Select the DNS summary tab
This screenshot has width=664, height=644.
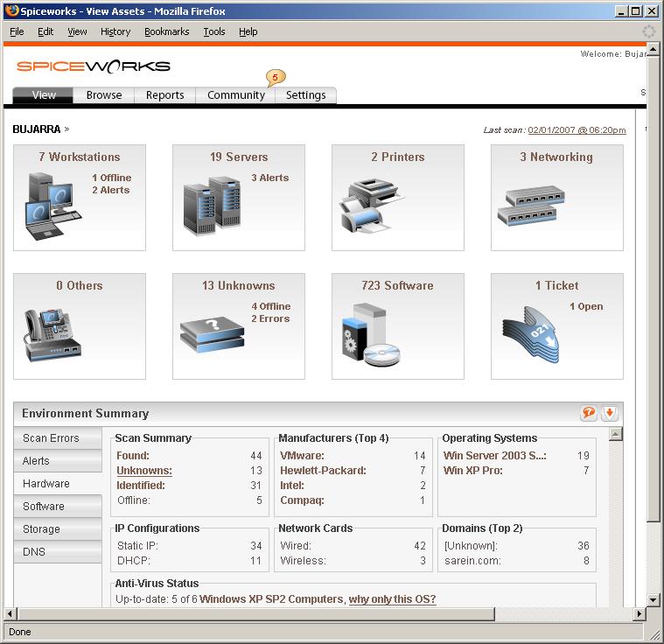click(58, 551)
